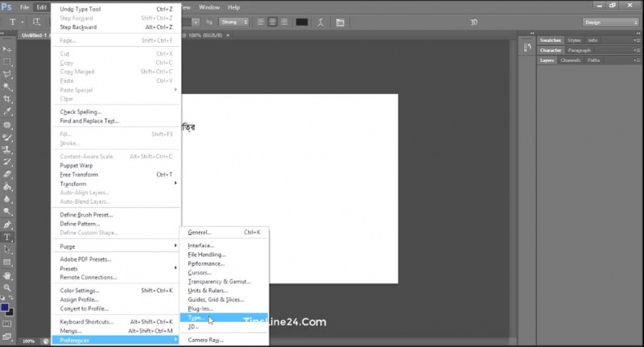
Task: Open the Window menu
Action: pyautogui.click(x=209, y=7)
